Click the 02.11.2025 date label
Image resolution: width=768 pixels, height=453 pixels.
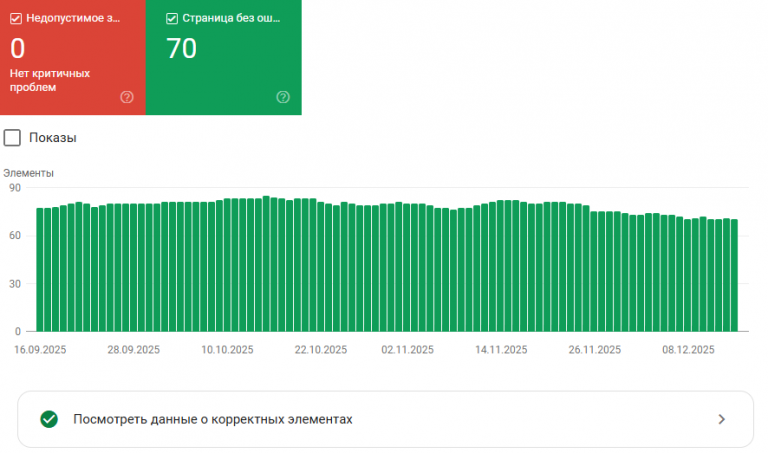[x=408, y=350]
